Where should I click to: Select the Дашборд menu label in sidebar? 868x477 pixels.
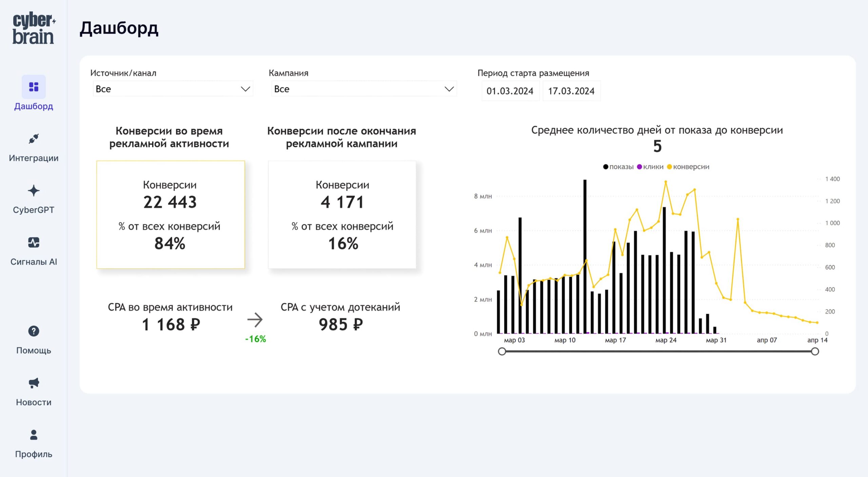tap(34, 106)
